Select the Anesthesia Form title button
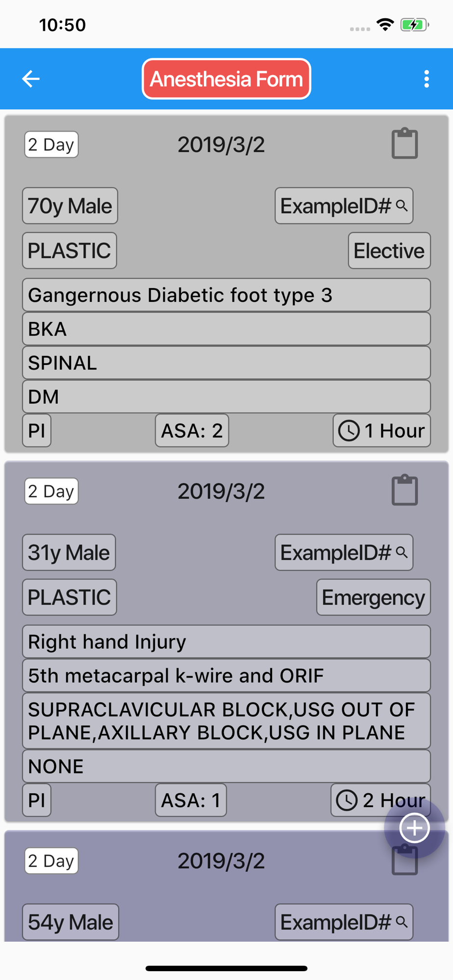 click(226, 79)
